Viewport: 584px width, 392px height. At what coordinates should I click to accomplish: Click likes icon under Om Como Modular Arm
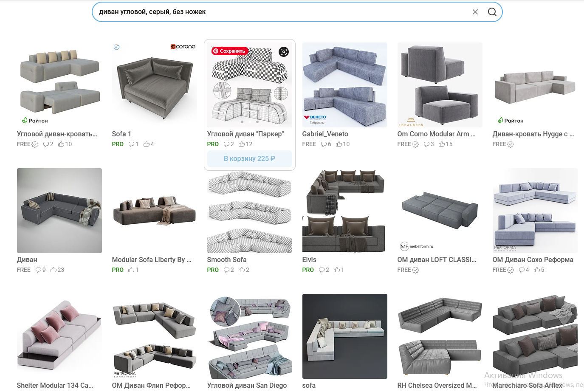click(442, 144)
